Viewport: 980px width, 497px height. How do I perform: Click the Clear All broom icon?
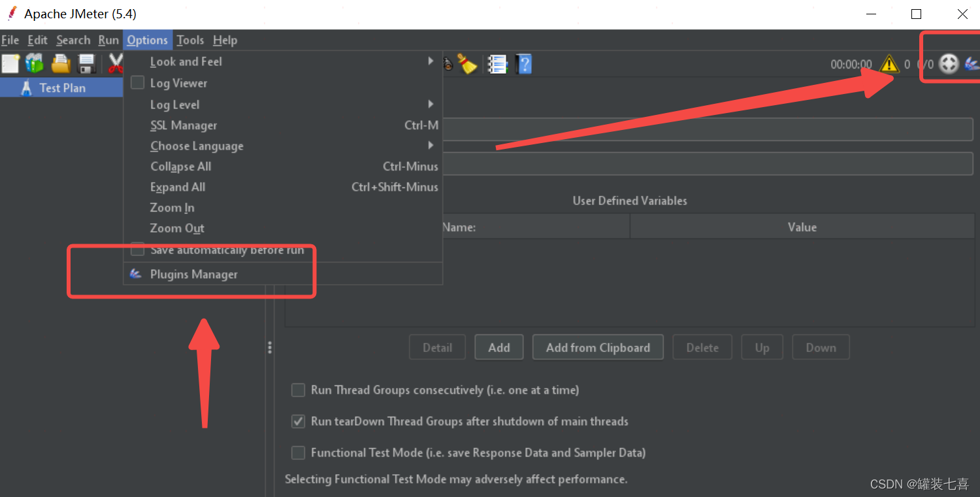[467, 63]
